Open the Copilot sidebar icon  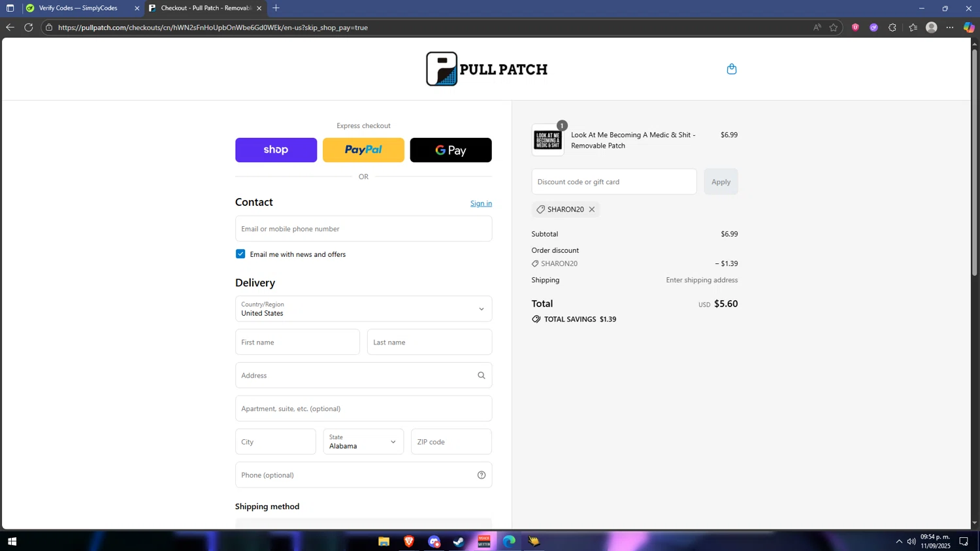click(969, 27)
